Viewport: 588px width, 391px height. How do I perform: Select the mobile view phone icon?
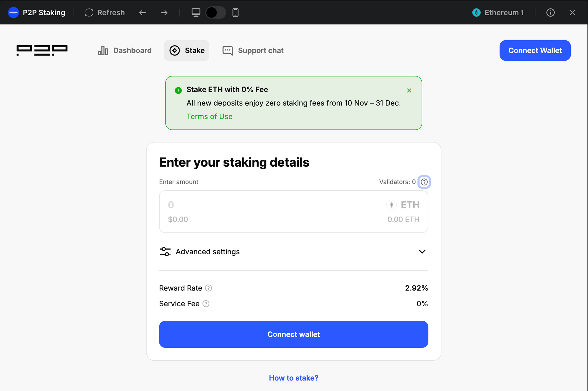(x=235, y=13)
